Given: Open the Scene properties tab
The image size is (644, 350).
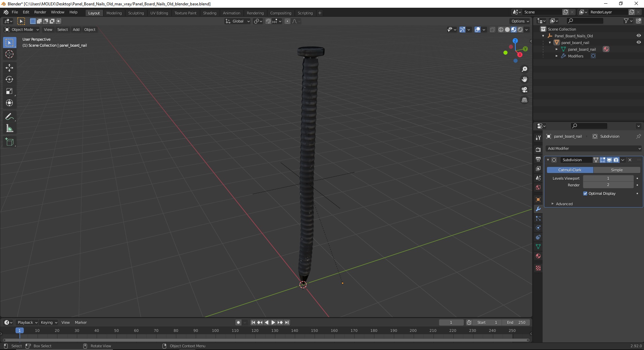Looking at the screenshot, I should pyautogui.click(x=538, y=178).
